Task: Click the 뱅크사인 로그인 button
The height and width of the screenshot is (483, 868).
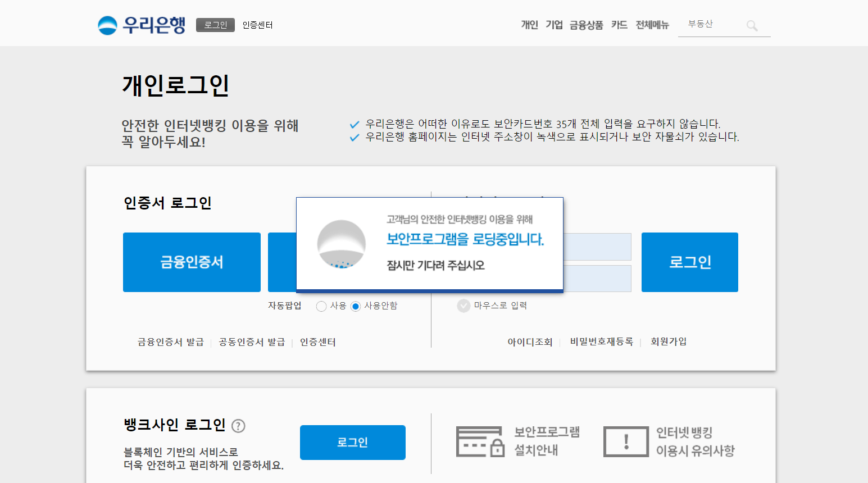Action: click(x=353, y=443)
